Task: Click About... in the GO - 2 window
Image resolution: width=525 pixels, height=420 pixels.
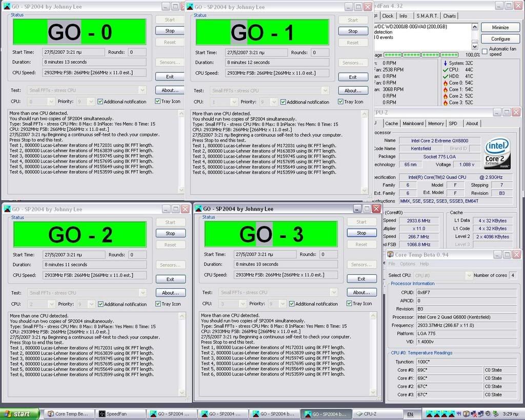Action: coord(170,292)
